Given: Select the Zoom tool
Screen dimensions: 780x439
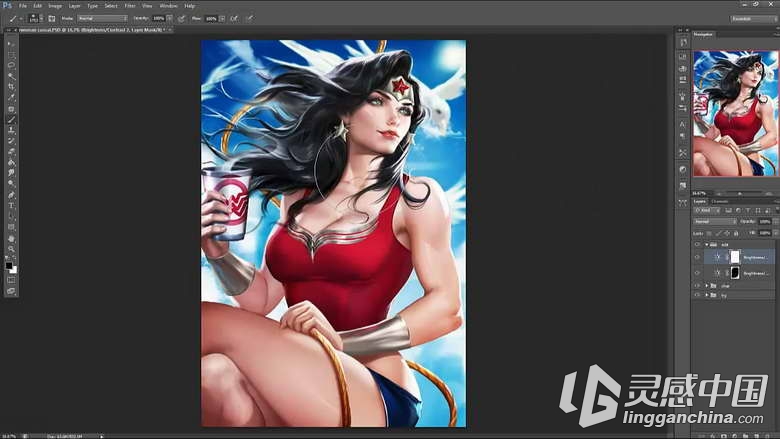Looking at the screenshot, I should (x=11, y=249).
